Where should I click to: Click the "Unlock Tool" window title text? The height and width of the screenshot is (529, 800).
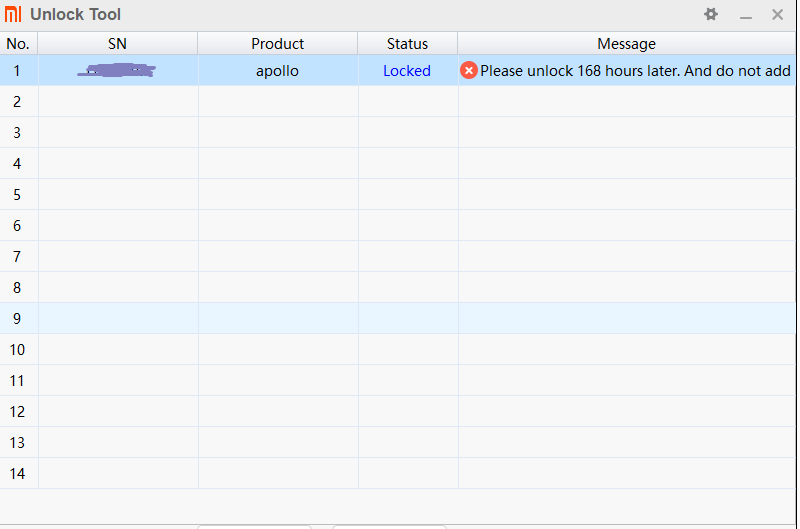coord(75,15)
